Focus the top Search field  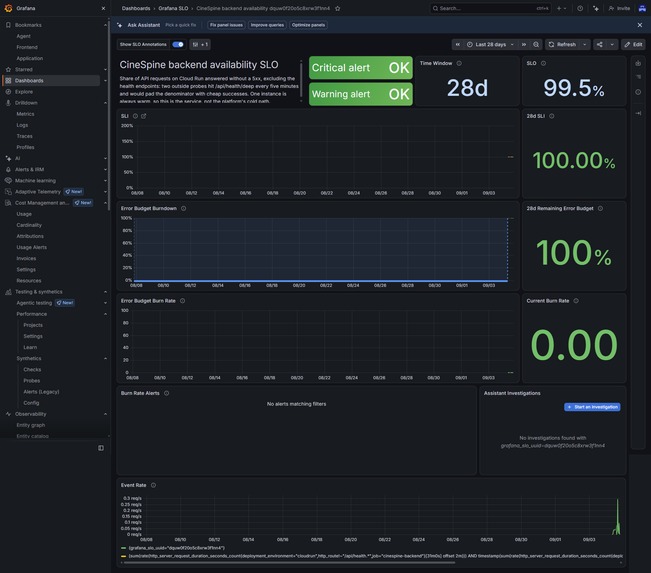pos(490,8)
